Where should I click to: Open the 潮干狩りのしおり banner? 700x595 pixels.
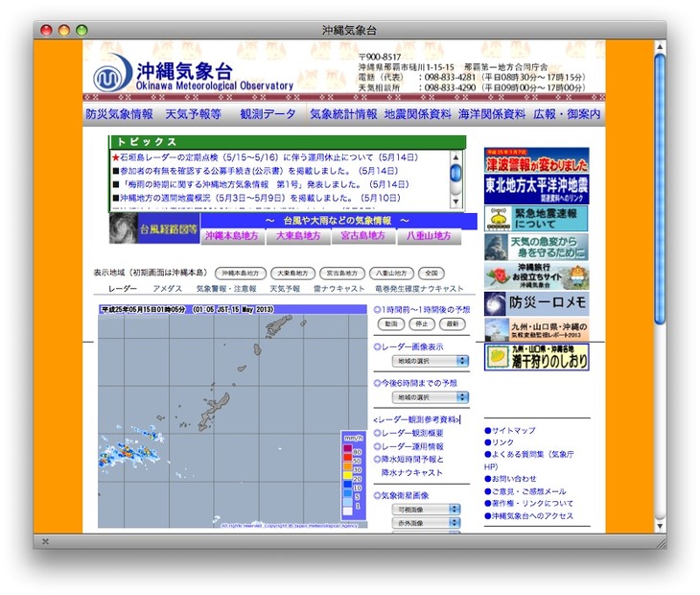[x=537, y=357]
